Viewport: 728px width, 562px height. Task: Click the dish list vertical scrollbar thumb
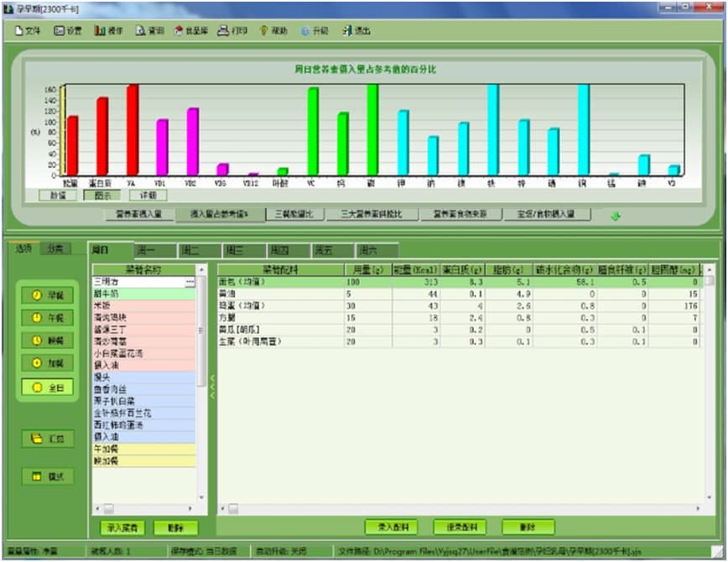click(201, 331)
